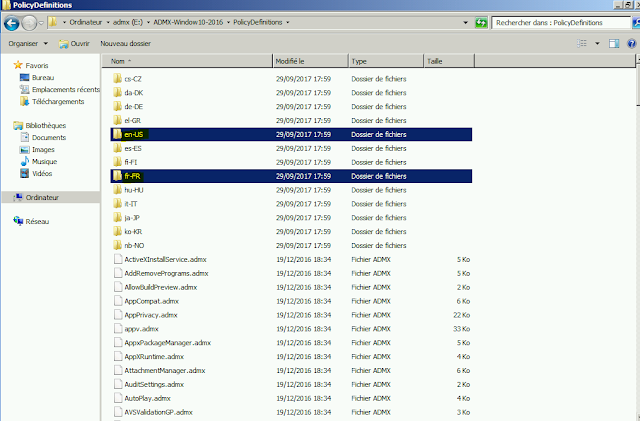The height and width of the screenshot is (421, 640).
Task: Select the hu-HU folder icon
Action: pos(118,189)
